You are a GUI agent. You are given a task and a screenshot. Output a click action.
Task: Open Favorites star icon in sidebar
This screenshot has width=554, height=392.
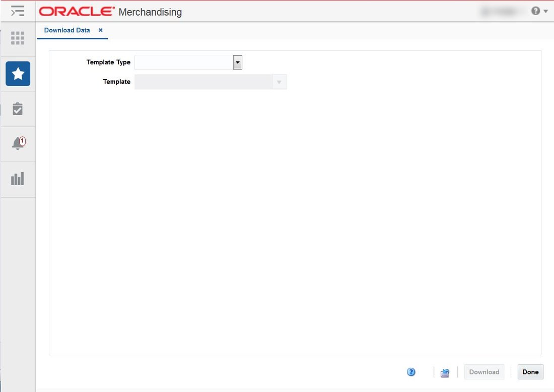pyautogui.click(x=18, y=74)
